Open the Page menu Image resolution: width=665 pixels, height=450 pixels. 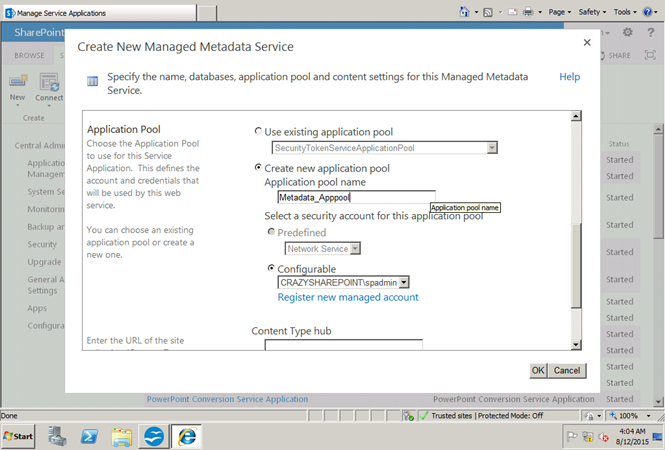[560, 12]
